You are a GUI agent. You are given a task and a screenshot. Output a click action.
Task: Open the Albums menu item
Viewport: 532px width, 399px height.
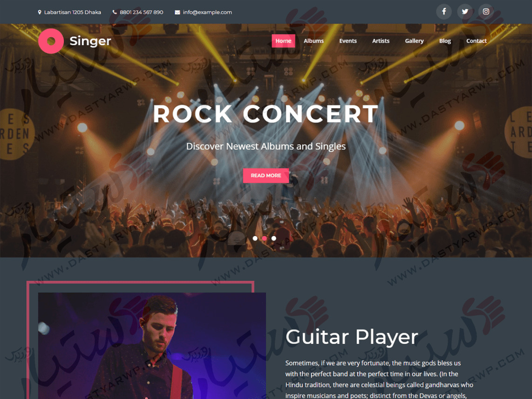click(x=314, y=41)
